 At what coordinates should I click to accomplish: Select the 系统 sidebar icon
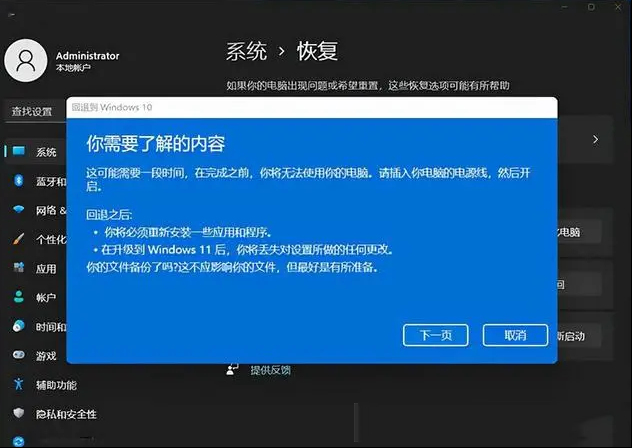pyautogui.click(x=19, y=151)
